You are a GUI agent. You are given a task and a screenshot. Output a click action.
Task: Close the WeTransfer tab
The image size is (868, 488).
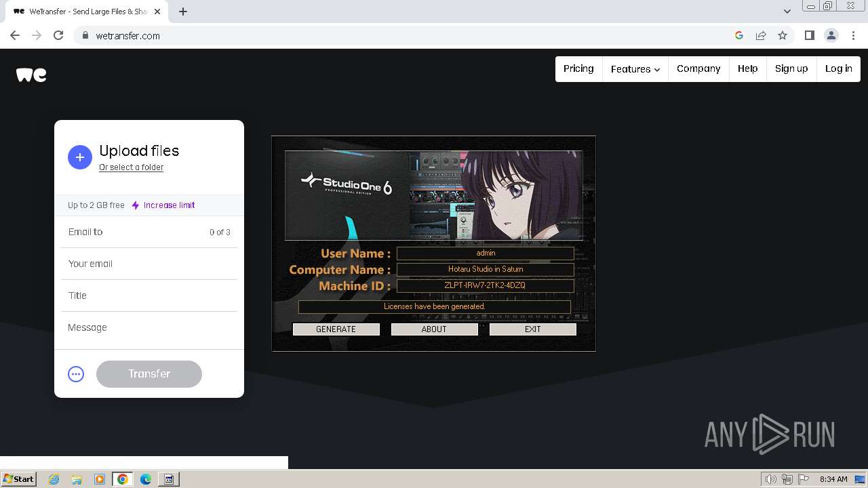click(157, 12)
